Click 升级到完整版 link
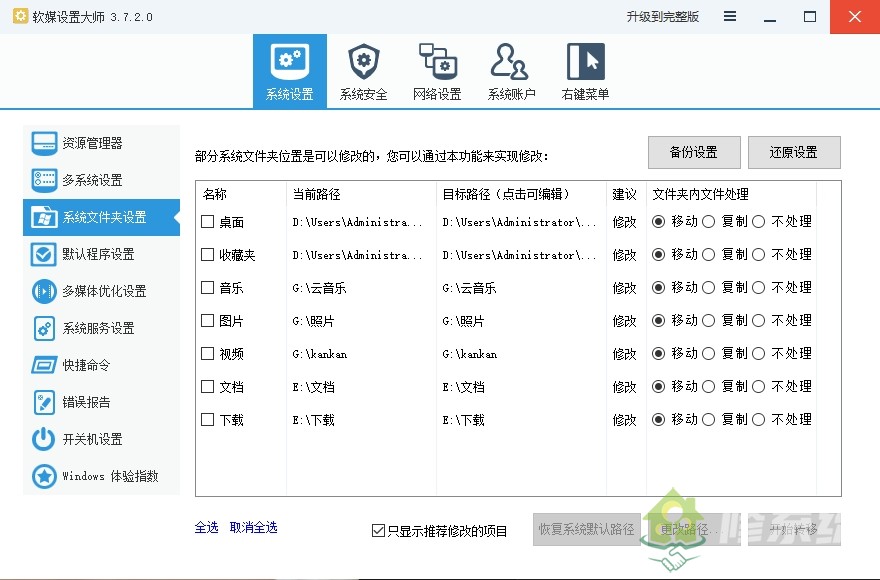 coord(662,17)
